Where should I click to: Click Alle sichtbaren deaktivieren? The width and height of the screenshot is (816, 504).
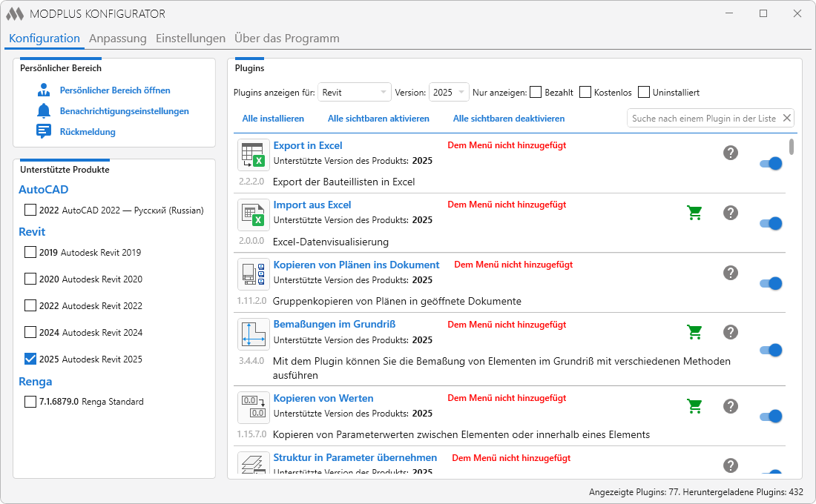coord(508,119)
